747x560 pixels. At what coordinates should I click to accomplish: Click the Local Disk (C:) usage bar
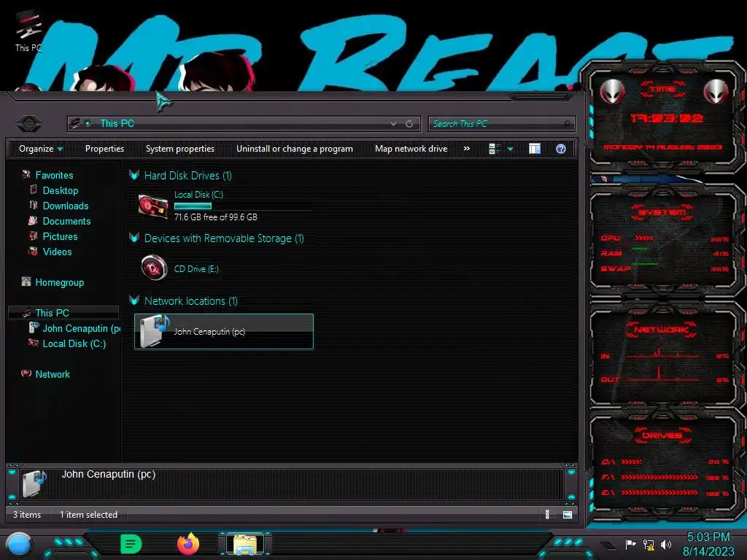point(242,206)
